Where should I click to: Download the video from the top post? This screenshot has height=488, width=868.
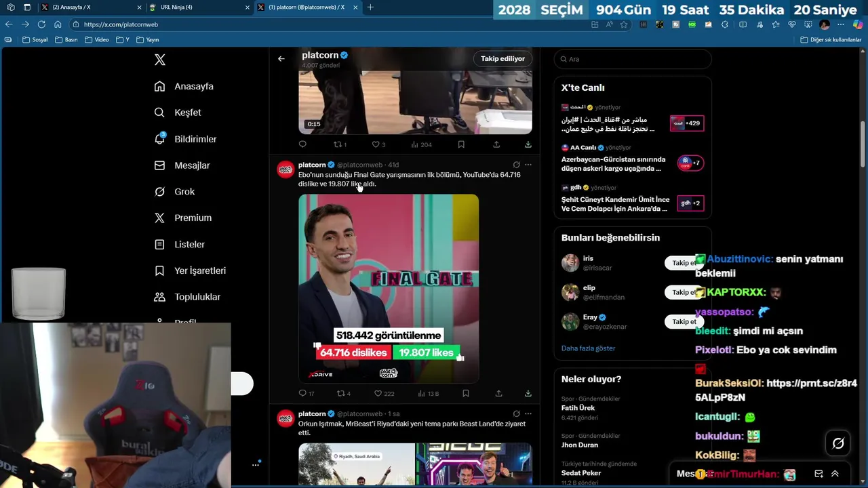tap(528, 144)
